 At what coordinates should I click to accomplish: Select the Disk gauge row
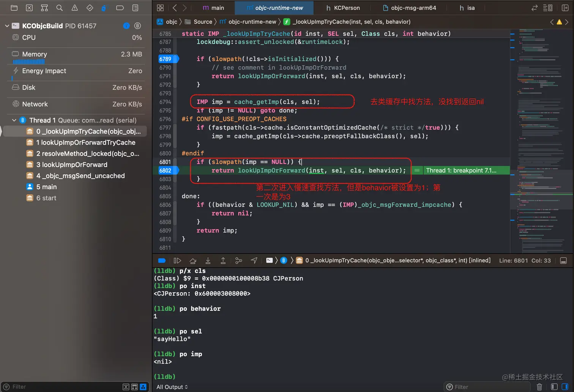(x=76, y=88)
